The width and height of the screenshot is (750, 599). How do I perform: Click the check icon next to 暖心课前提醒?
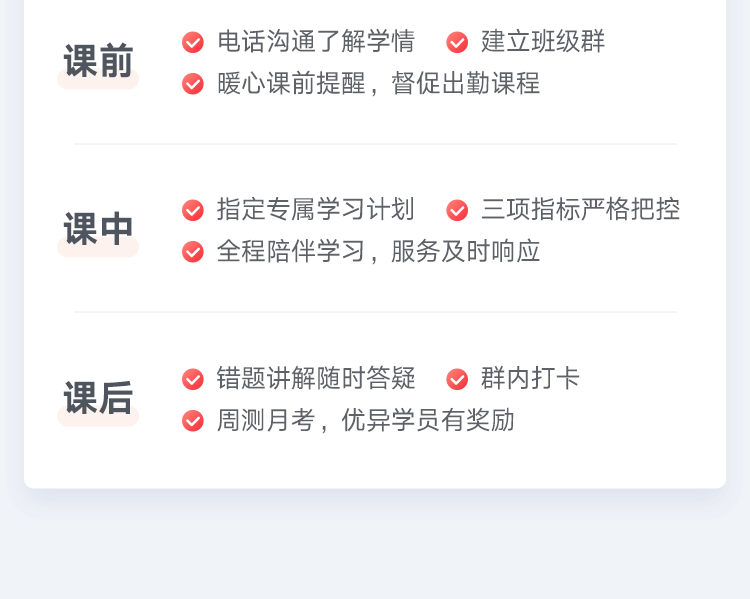click(x=193, y=84)
